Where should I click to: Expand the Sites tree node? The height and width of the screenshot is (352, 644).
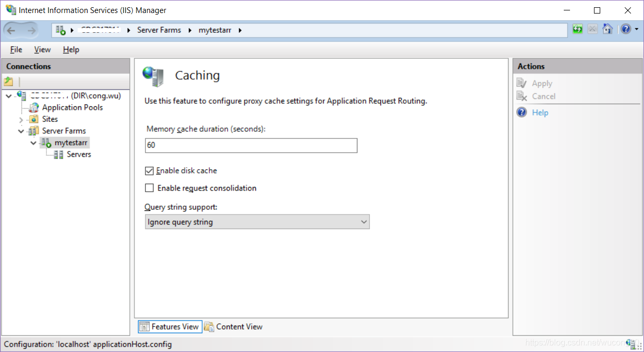[21, 120]
